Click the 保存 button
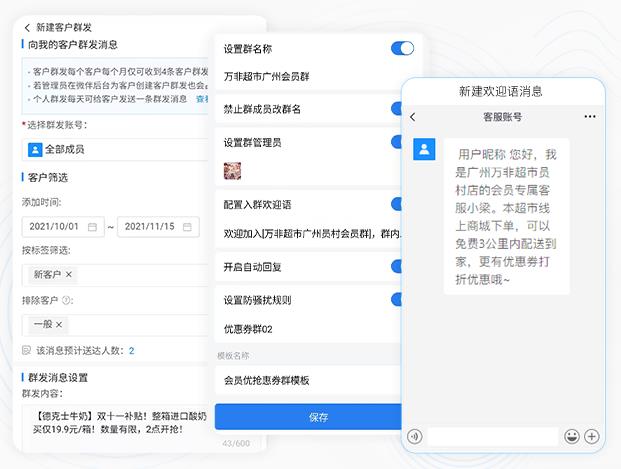Image resolution: width=621 pixels, height=469 pixels. (309, 417)
